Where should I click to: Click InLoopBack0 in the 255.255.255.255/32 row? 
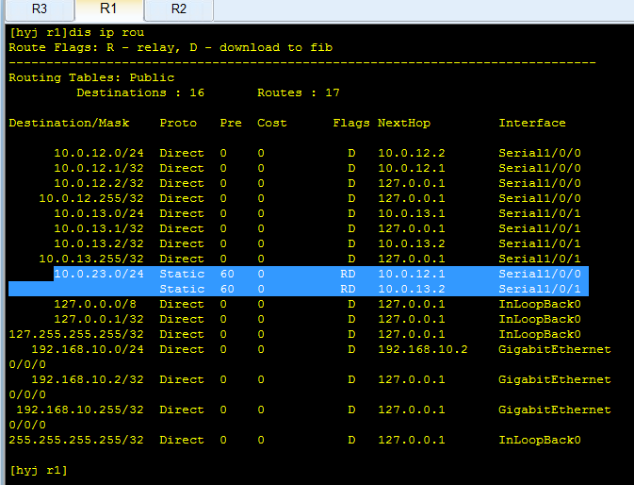[539, 440]
